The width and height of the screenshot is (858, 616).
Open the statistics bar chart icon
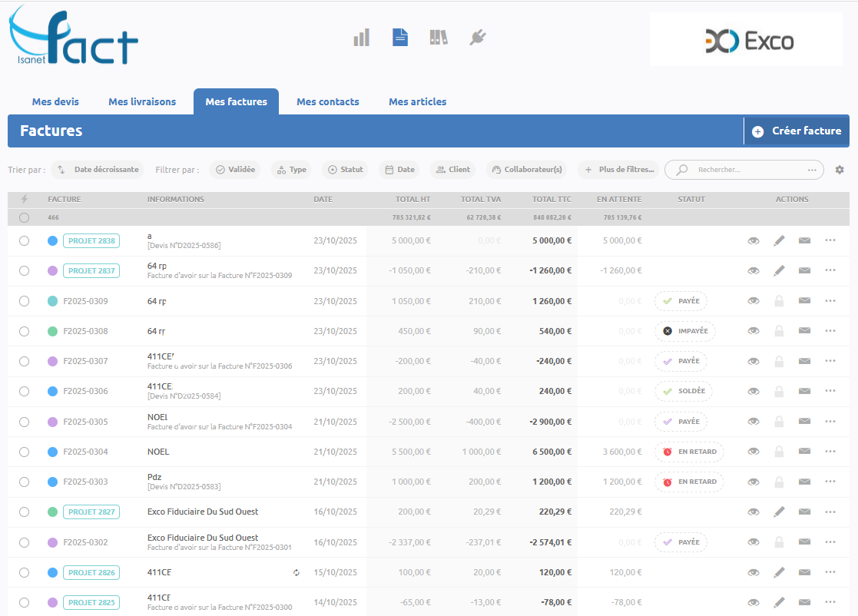pyautogui.click(x=362, y=38)
